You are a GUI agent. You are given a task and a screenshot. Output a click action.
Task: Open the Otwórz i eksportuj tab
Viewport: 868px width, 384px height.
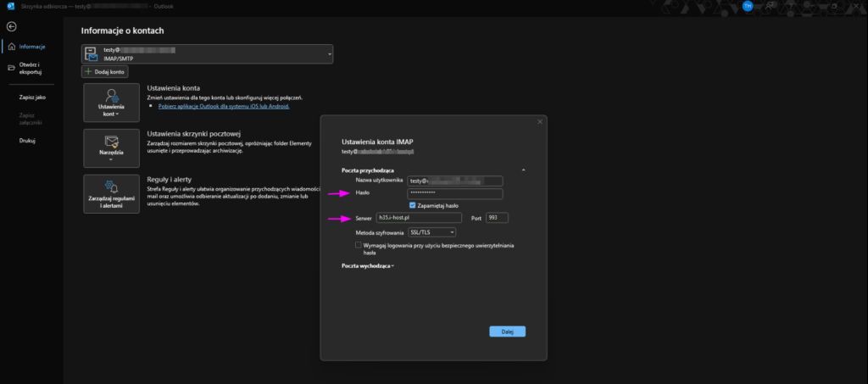[31, 69]
